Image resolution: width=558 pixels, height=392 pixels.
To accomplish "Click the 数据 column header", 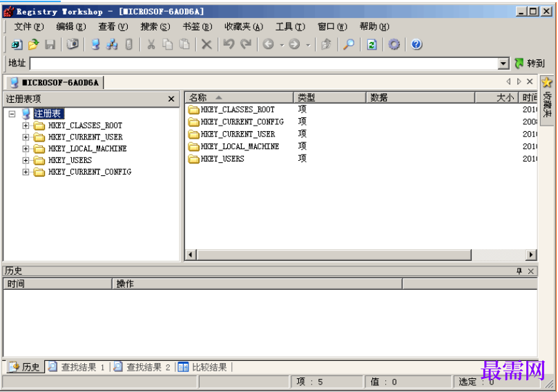I will point(421,97).
